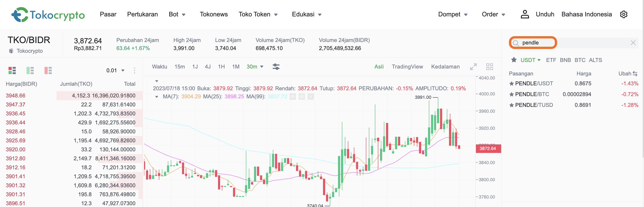Sort pairs by Pasangan column header
Viewport: 644px width, 207px height.
click(521, 74)
